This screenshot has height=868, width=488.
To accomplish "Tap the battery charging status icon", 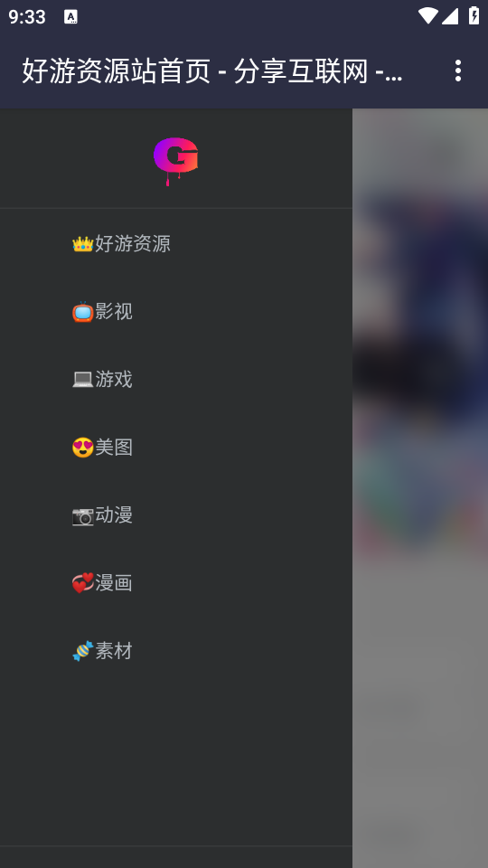I will pos(474,15).
